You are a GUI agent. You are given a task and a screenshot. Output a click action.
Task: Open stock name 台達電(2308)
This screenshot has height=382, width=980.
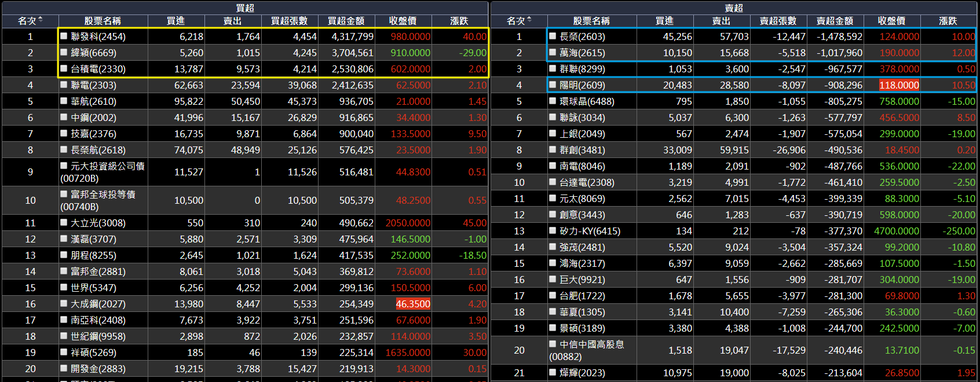pyautogui.click(x=587, y=182)
